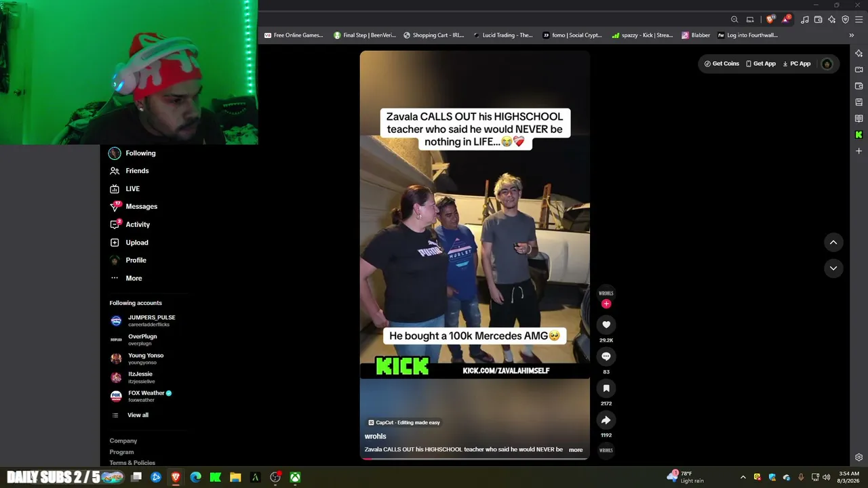Open the Brave playlist music note icon
The width and height of the screenshot is (868, 488).
(805, 20)
